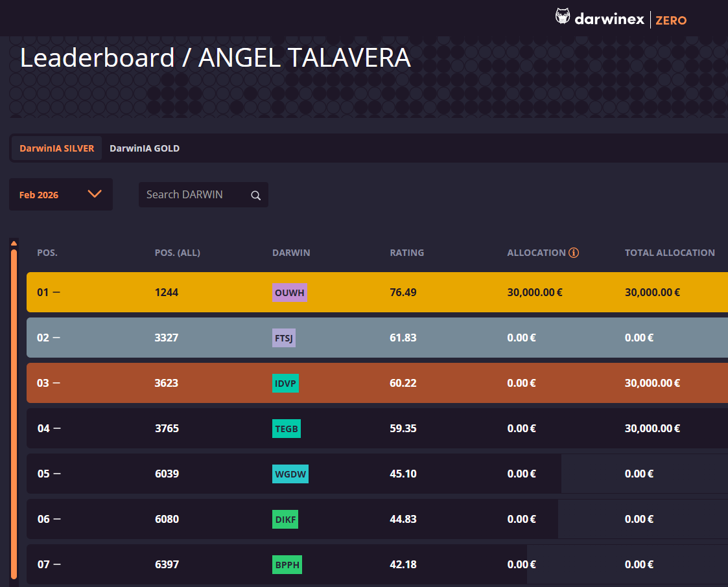Click the search magnifier icon
This screenshot has height=587, width=728.
coord(256,196)
